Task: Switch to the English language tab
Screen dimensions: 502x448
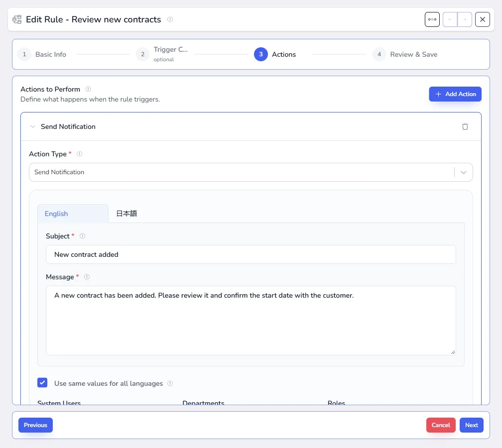Action: click(73, 214)
